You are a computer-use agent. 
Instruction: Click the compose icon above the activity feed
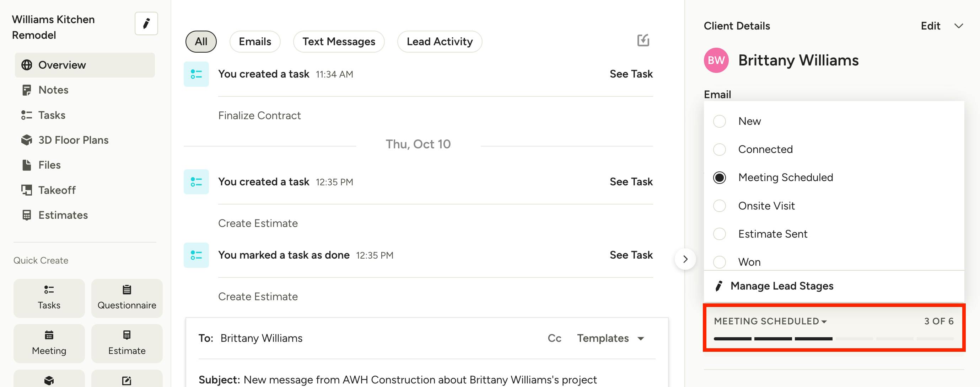(643, 41)
